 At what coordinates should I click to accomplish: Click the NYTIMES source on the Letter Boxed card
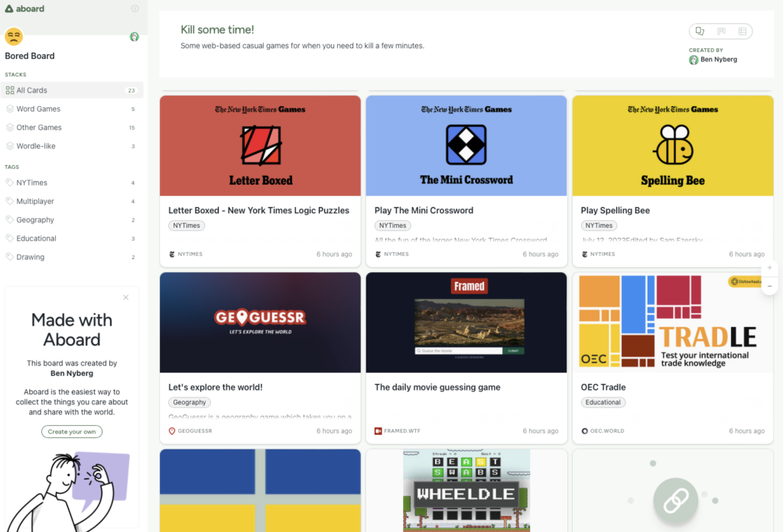[186, 254]
